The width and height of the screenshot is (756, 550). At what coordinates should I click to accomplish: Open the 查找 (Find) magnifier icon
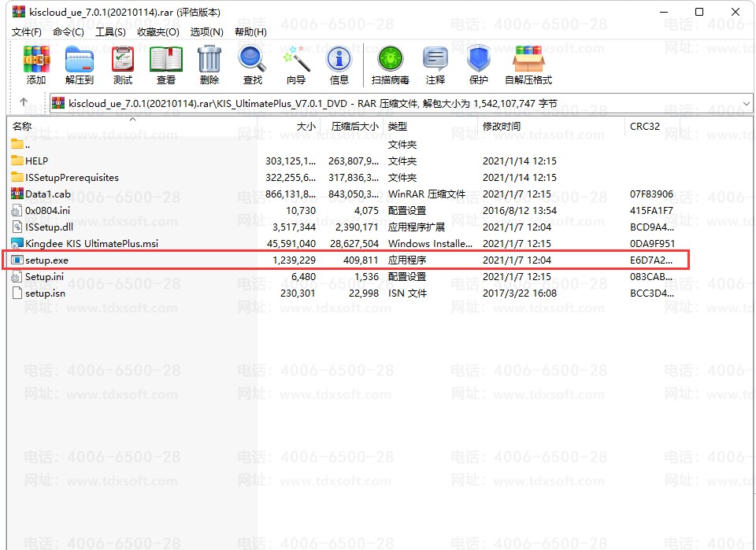(x=253, y=65)
